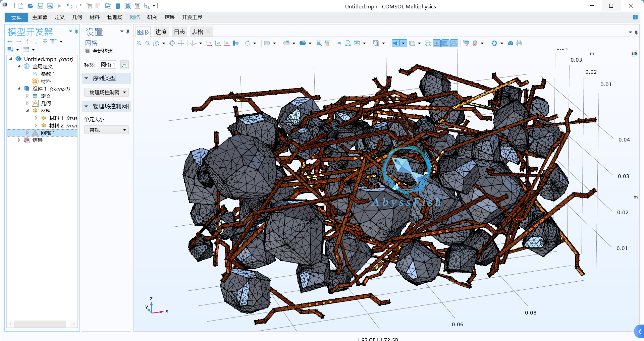Image resolution: width=644 pixels, height=341 pixels.
Task: Click the Zoom In icon in graphics toolbar
Action: [x=139, y=43]
